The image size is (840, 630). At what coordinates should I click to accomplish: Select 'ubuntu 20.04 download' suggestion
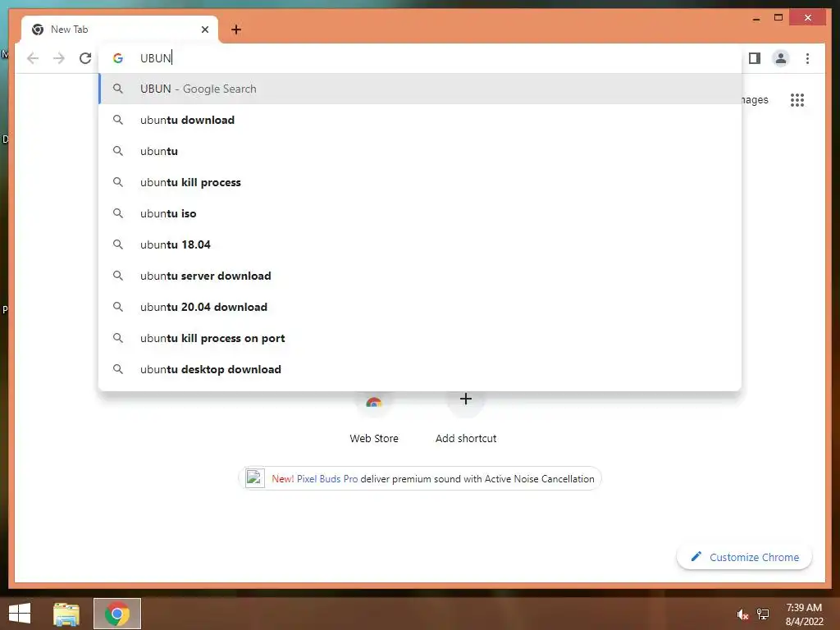420,307
